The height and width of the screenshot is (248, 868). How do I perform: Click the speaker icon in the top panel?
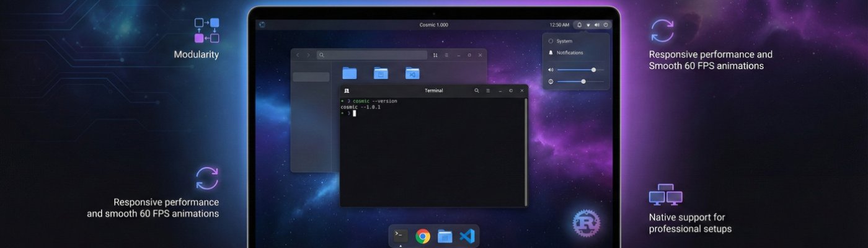coord(596,25)
